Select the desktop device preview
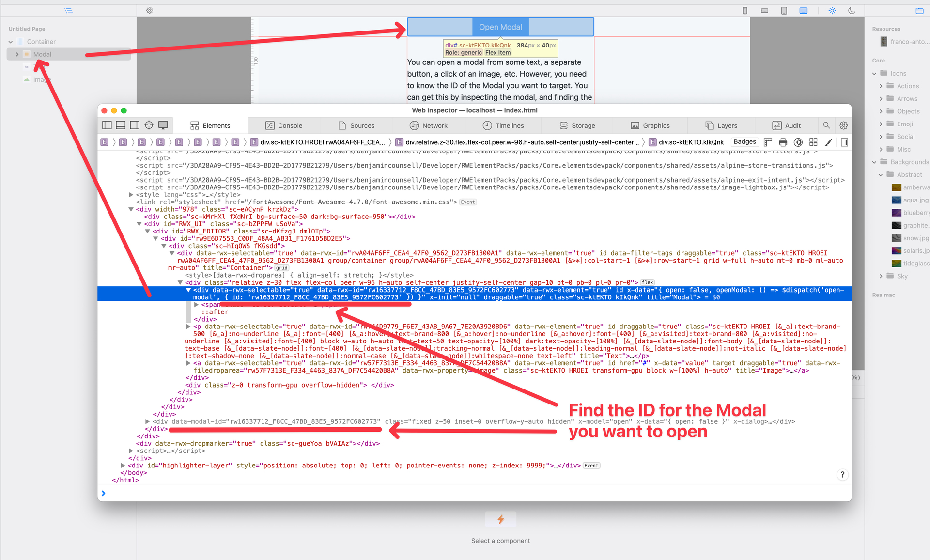The height and width of the screenshot is (560, 930). point(804,11)
